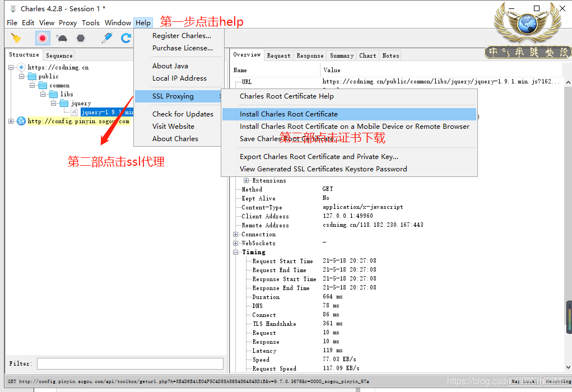The height and width of the screenshot is (392, 572).
Task: Select the Remote Address row
Action: pyautogui.click(x=398, y=225)
